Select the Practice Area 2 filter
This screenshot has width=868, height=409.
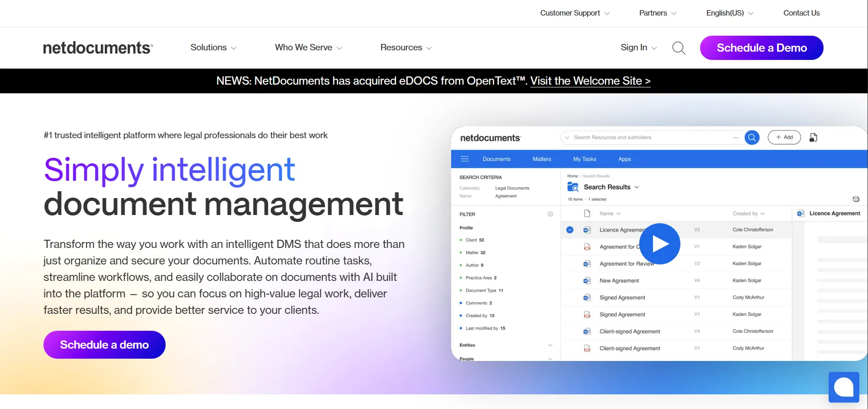481,278
